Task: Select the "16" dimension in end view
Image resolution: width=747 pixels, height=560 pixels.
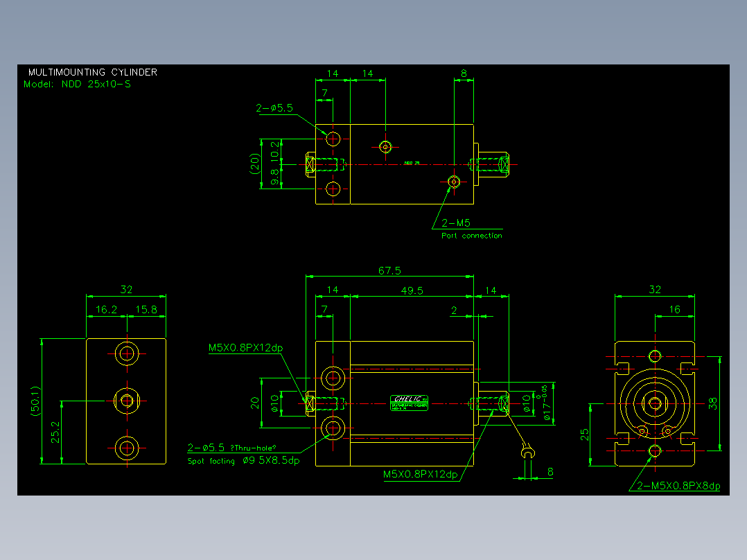Action: 675,310
